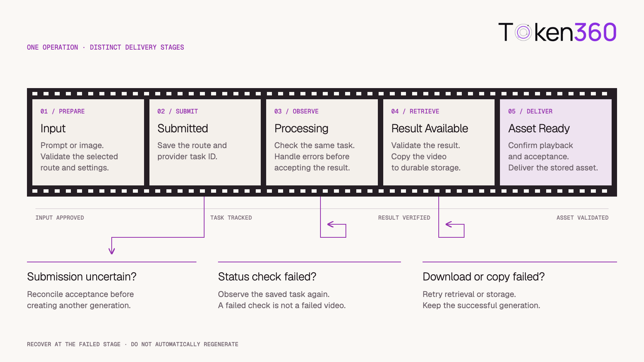Click the 'RESULT VERIFIED' milestone label
The image size is (644, 362).
pos(404,218)
